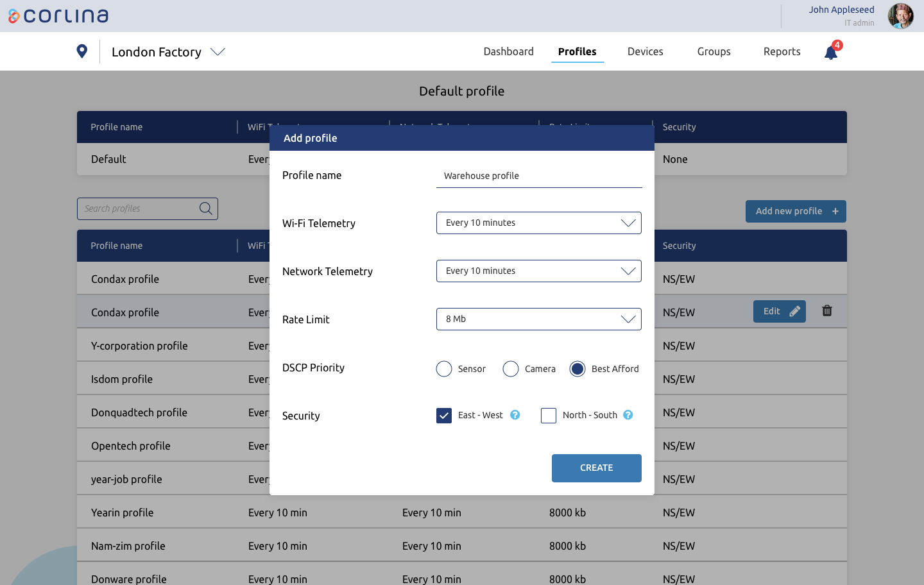The image size is (924, 585).
Task: Click the Y-corporation profile row name
Action: tap(139, 346)
